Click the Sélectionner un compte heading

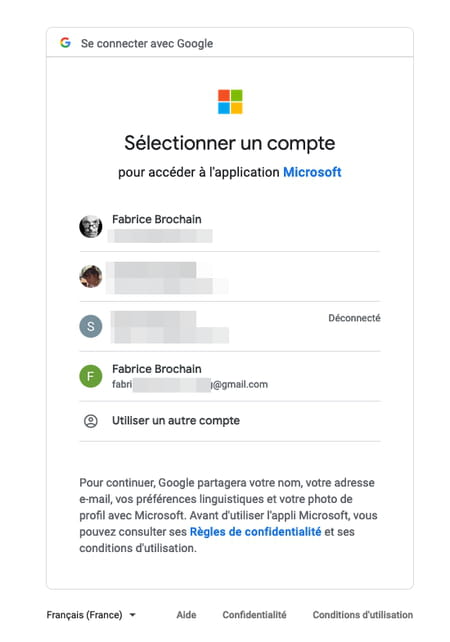click(x=230, y=143)
